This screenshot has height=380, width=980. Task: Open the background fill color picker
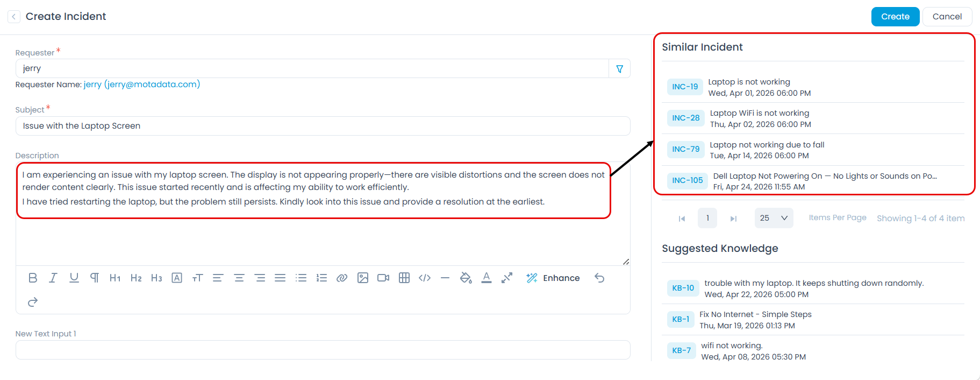tap(466, 278)
